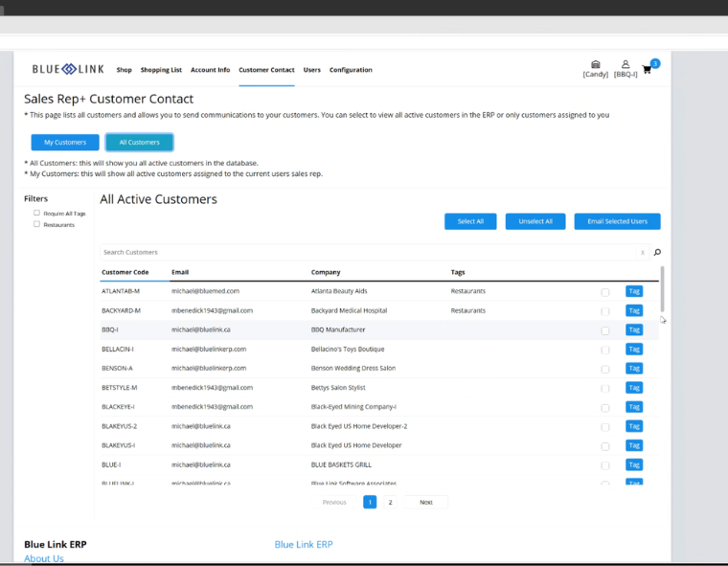
Task: Clear the search field with the x
Action: click(643, 253)
